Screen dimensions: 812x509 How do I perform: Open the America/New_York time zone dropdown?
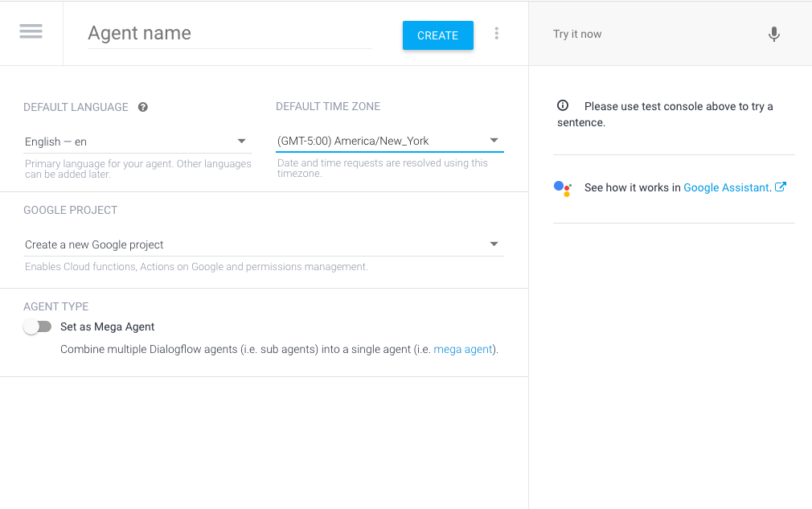389,141
